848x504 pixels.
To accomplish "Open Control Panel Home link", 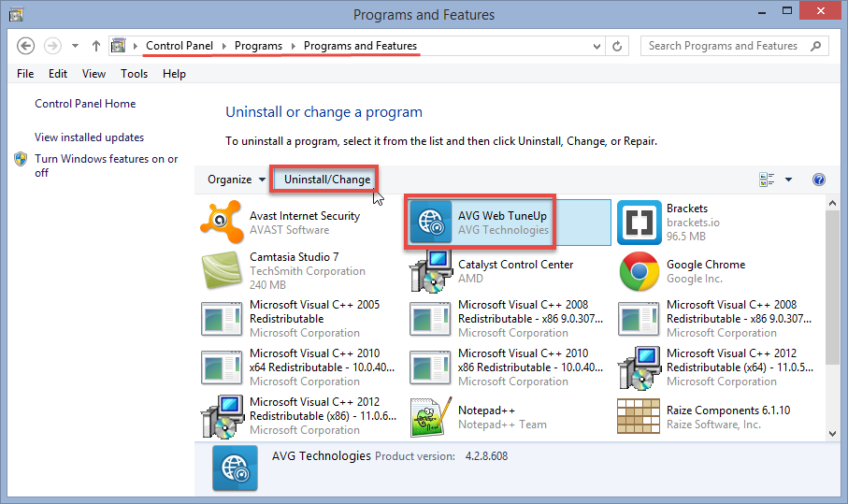I will (x=85, y=104).
